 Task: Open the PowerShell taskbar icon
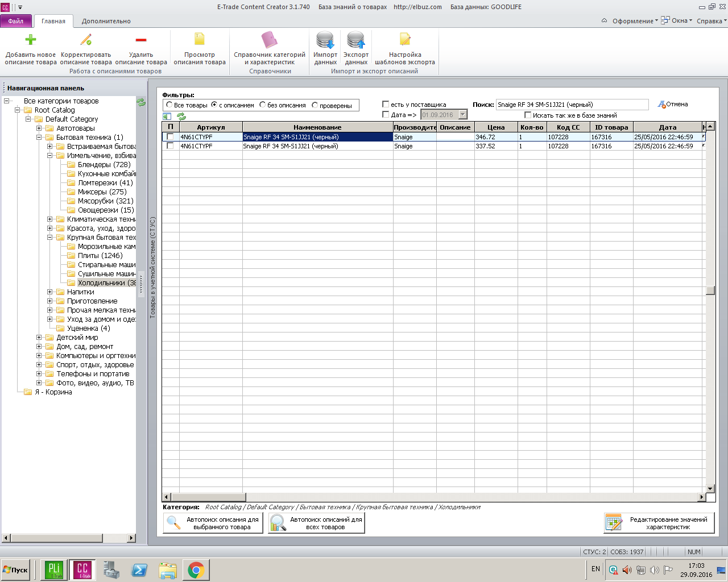(x=139, y=570)
